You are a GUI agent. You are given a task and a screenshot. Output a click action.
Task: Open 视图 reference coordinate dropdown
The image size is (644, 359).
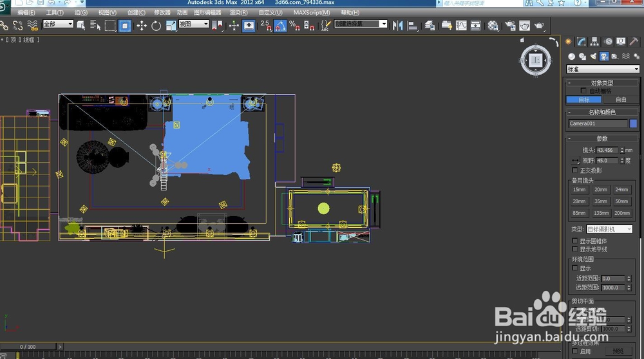194,24
